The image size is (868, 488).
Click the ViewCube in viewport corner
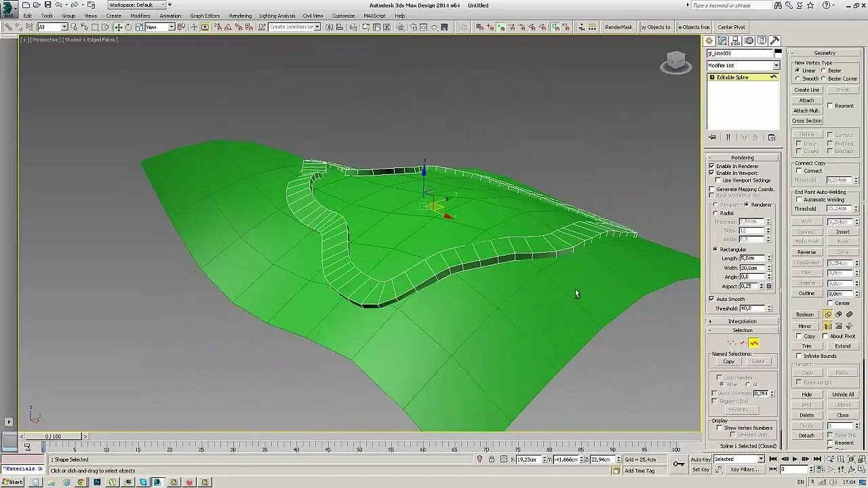675,62
